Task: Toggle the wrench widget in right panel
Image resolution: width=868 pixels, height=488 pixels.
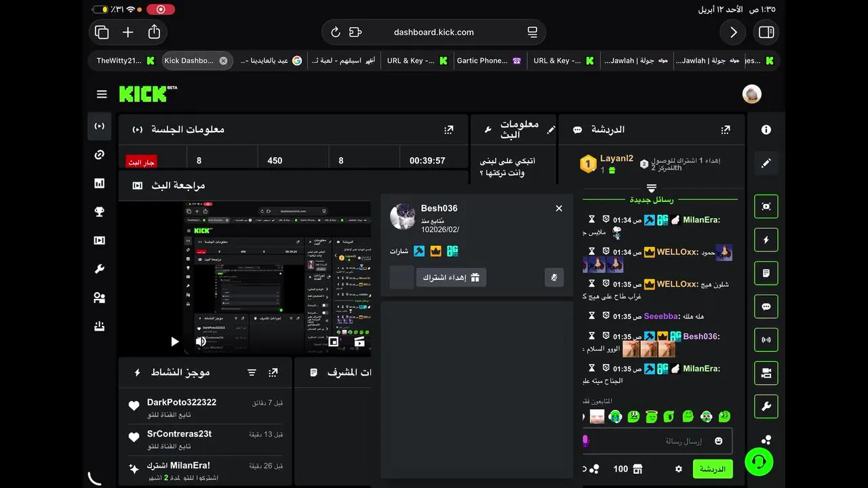Action: click(766, 407)
